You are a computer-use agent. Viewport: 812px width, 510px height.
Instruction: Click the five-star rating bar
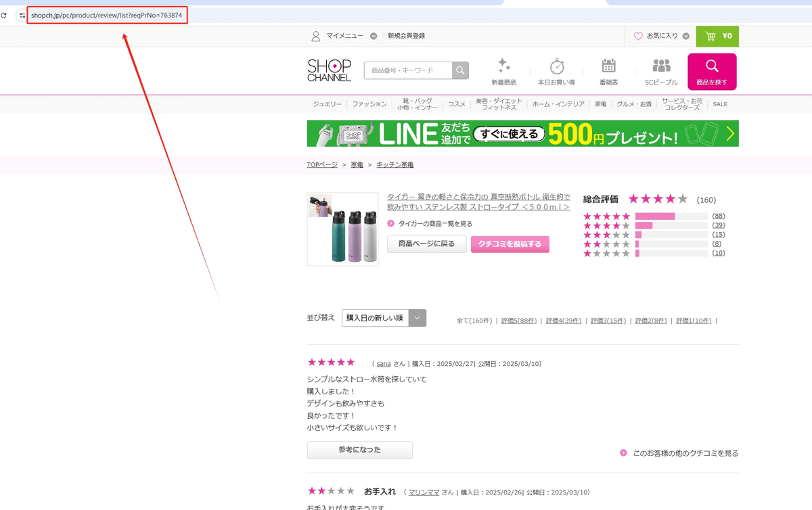[671, 216]
